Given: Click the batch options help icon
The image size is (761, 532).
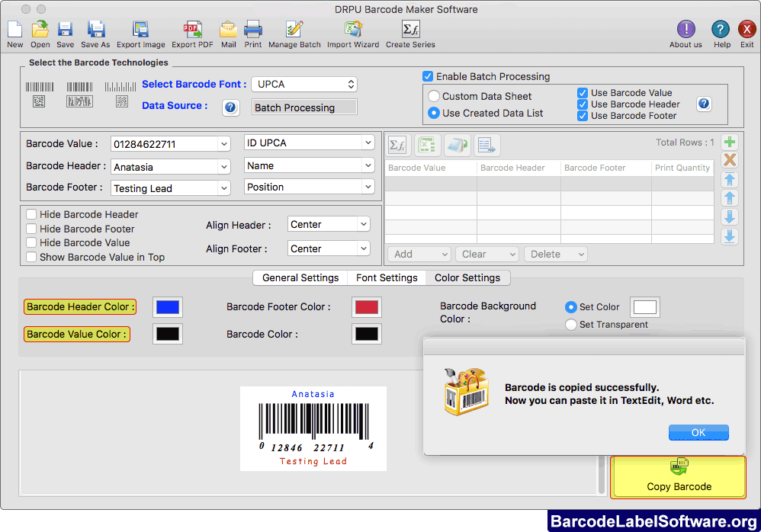Looking at the screenshot, I should (704, 104).
